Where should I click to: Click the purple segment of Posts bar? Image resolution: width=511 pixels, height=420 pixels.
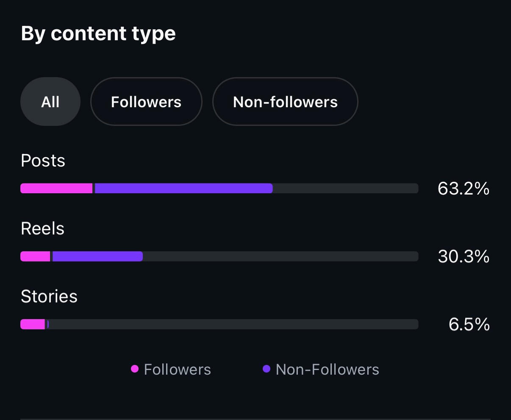point(183,189)
